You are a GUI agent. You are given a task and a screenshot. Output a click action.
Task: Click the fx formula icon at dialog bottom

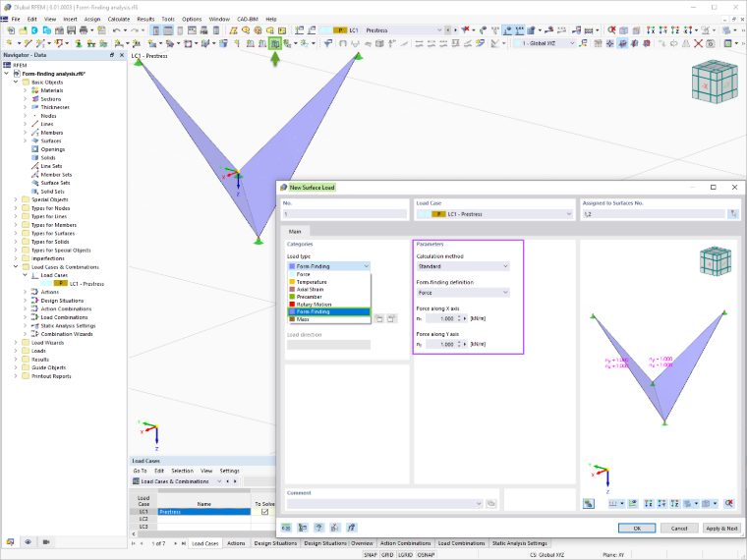352,528
